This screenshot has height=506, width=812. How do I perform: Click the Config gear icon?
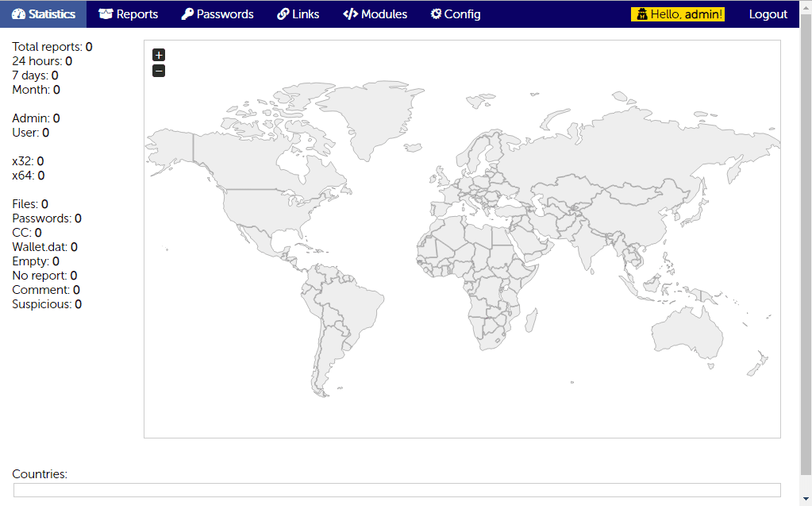click(436, 14)
